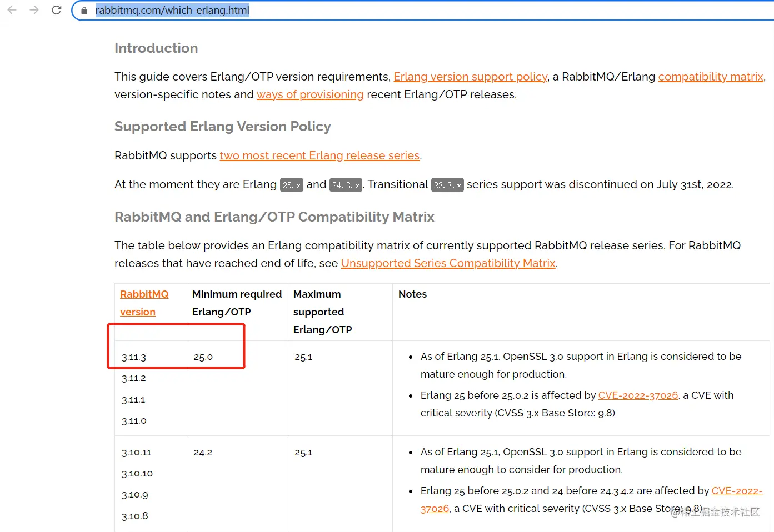Open Unsupported Series Compatibility Matrix link
The height and width of the screenshot is (532, 774).
tap(448, 263)
